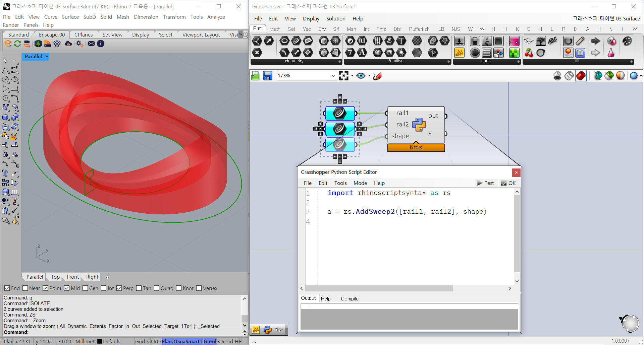Toggle the End object snap checkbox
This screenshot has height=345, width=644.
[7, 288]
